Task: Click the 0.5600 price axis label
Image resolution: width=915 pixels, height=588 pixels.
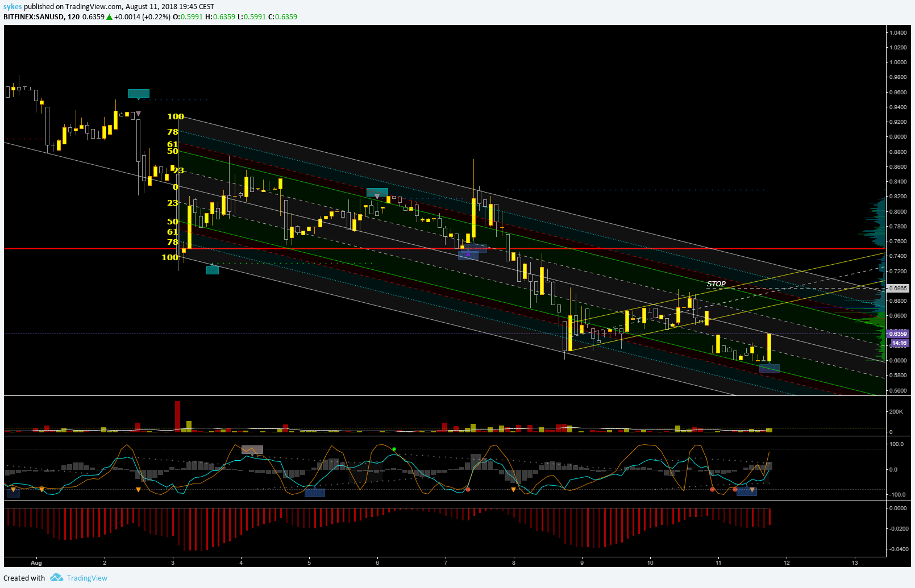Action: (x=899, y=390)
